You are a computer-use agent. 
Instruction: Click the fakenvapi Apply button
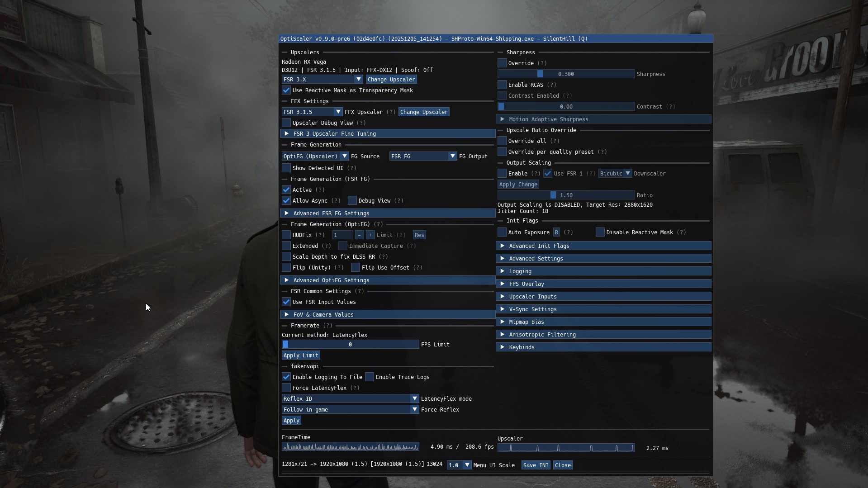[291, 421]
